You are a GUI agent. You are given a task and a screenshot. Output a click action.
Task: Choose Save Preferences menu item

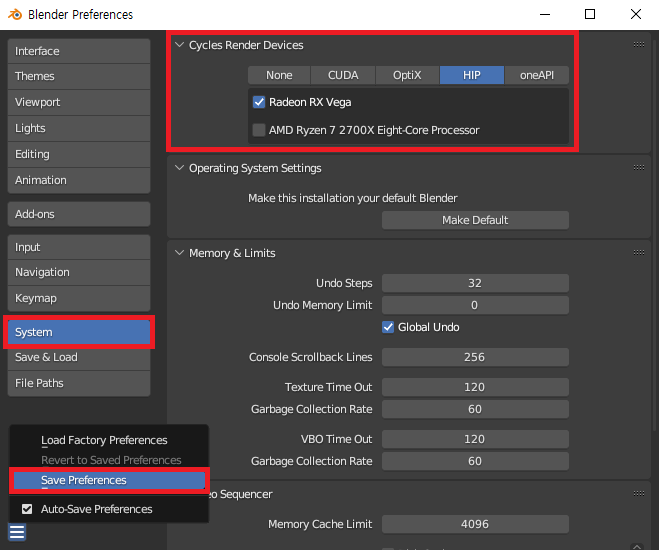[x=109, y=480]
